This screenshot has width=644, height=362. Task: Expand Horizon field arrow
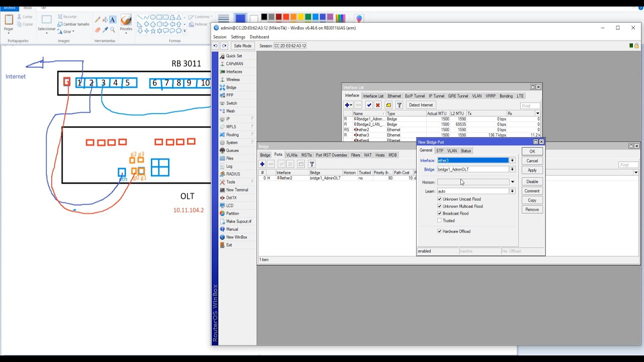pyautogui.click(x=512, y=182)
